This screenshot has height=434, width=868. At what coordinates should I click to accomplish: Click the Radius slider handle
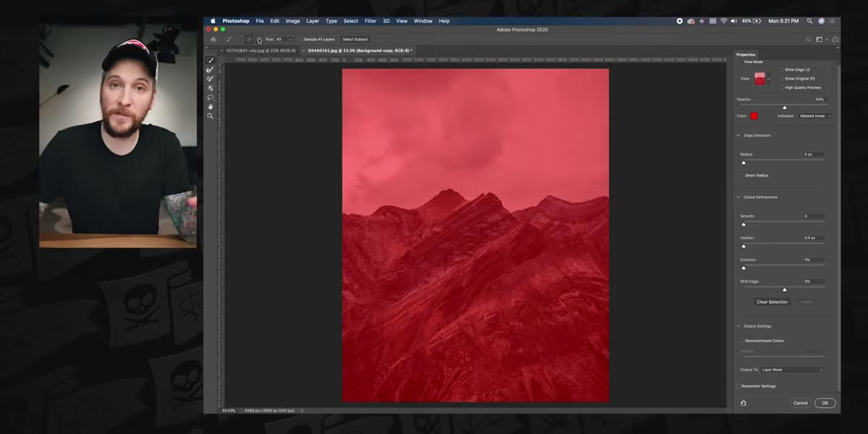pyautogui.click(x=744, y=163)
